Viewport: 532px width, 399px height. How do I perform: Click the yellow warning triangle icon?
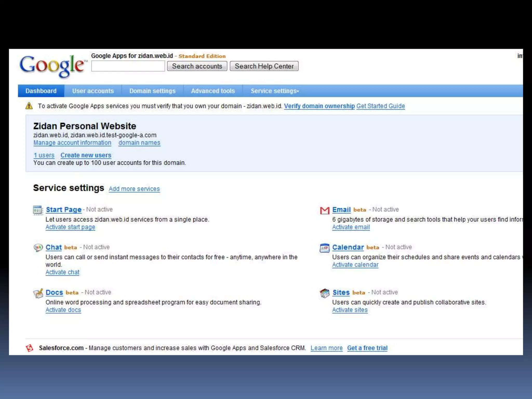pos(29,106)
